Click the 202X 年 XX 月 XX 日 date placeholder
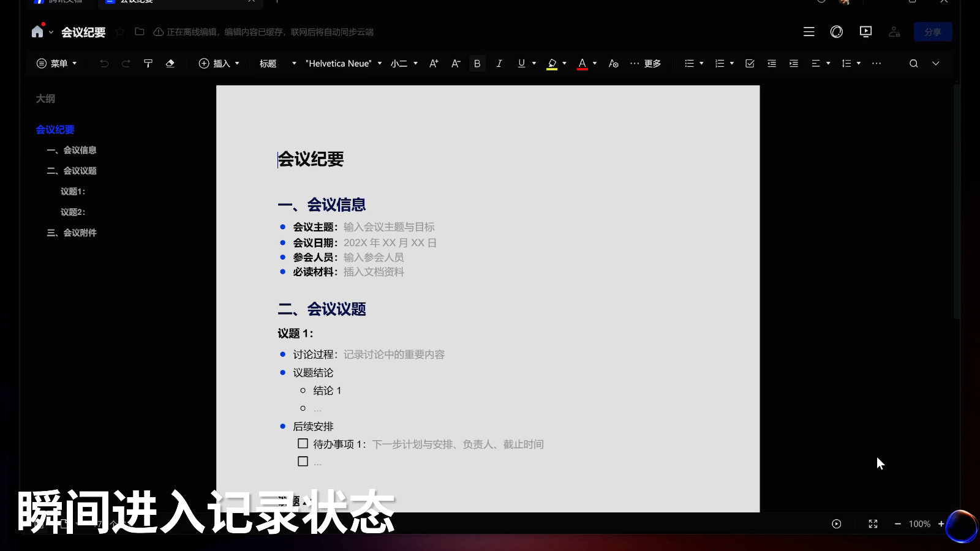Screen dimensions: 980x551 (x=390, y=243)
